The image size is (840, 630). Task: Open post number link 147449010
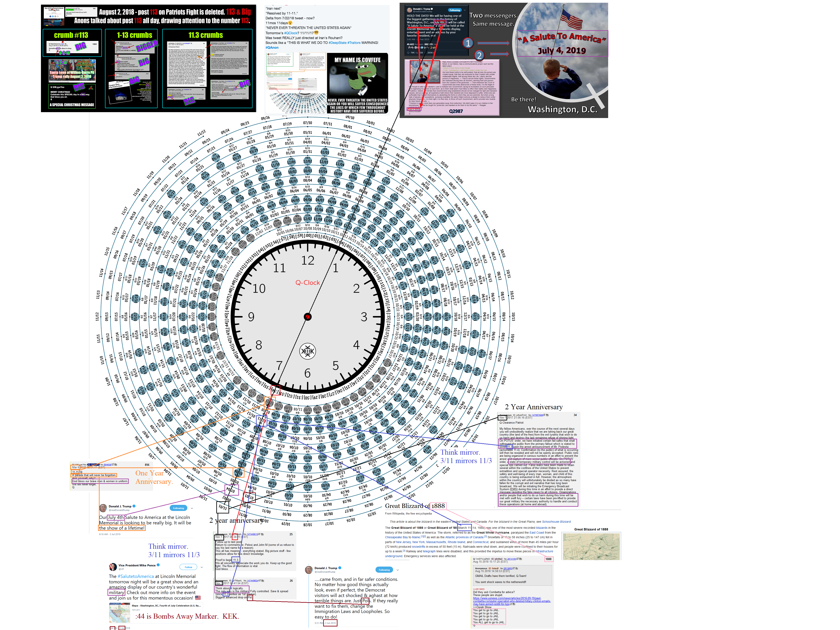coord(253,534)
